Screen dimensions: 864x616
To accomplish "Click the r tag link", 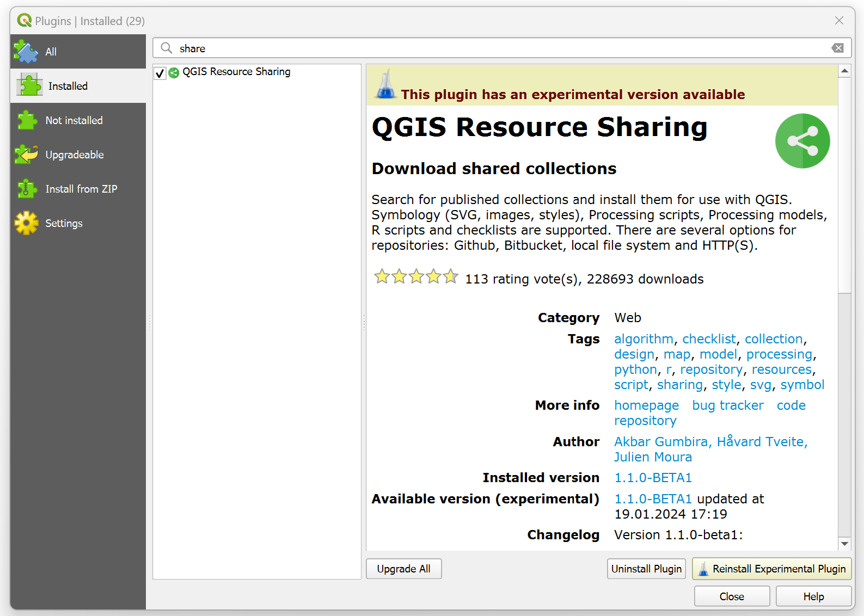I will 669,369.
